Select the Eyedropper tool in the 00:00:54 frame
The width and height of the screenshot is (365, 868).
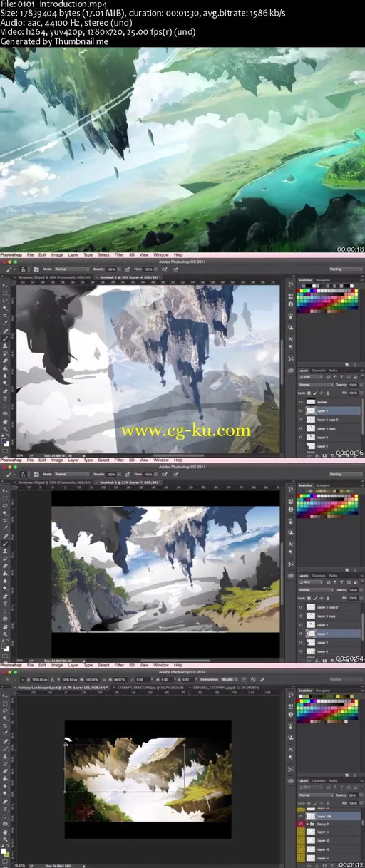pyautogui.click(x=4, y=528)
